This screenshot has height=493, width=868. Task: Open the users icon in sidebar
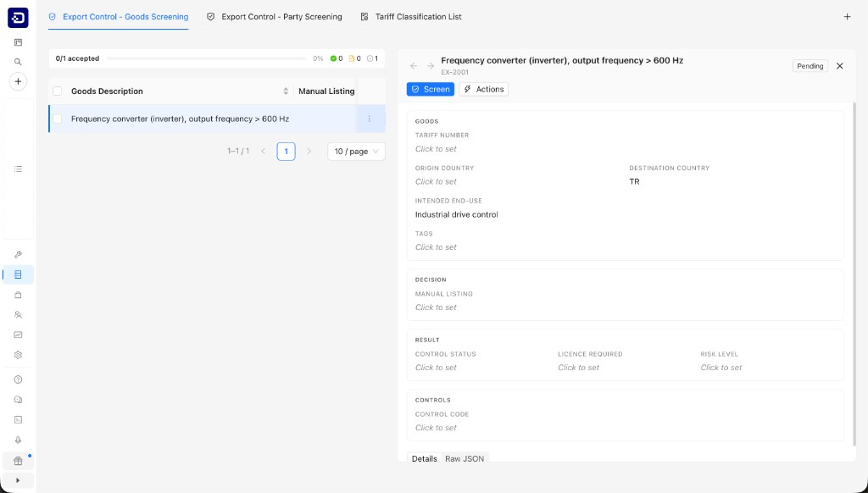pyautogui.click(x=18, y=315)
